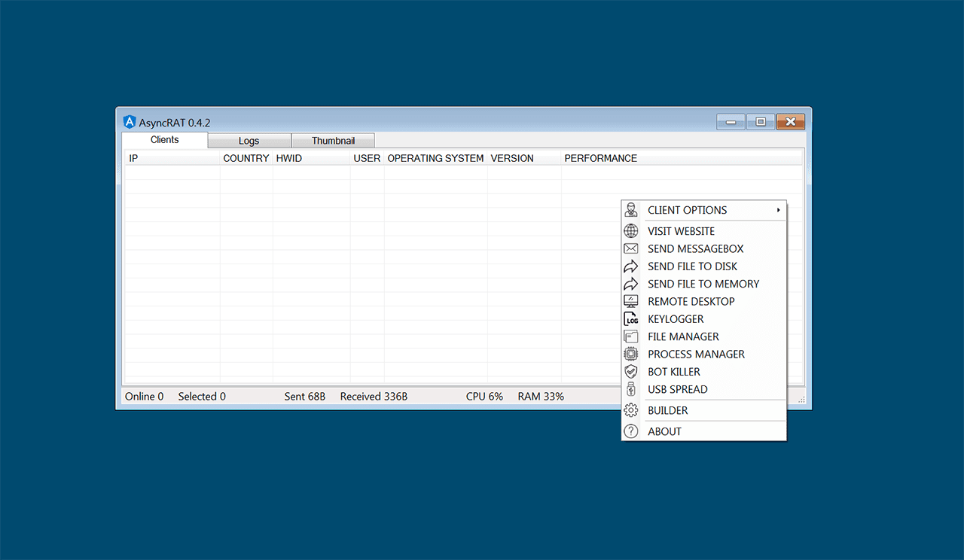Click the window icon for FILE MANAGER
The height and width of the screenshot is (560, 964).
click(x=631, y=336)
